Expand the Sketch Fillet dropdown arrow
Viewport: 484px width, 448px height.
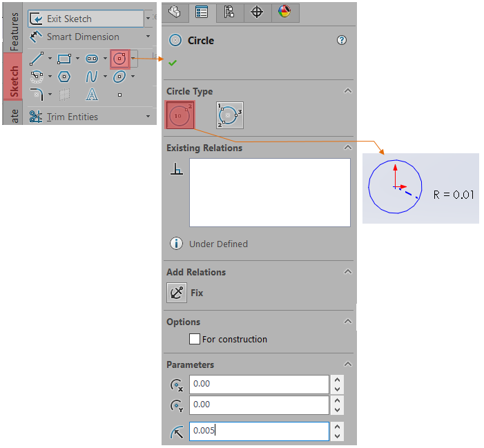[x=50, y=95]
